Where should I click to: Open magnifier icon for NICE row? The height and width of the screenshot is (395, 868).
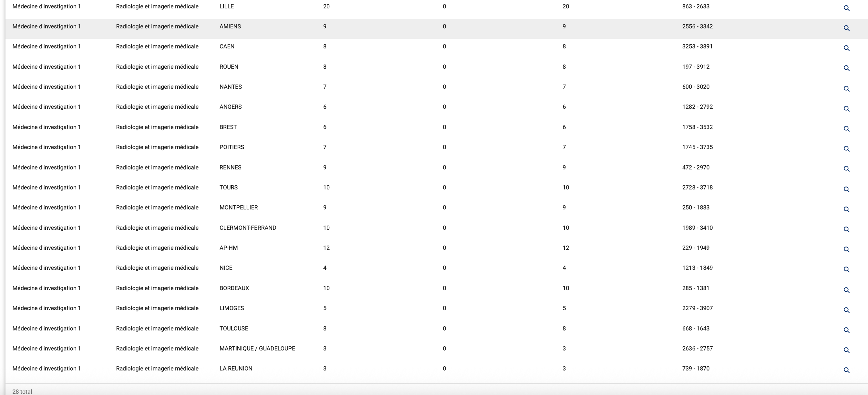(x=846, y=269)
